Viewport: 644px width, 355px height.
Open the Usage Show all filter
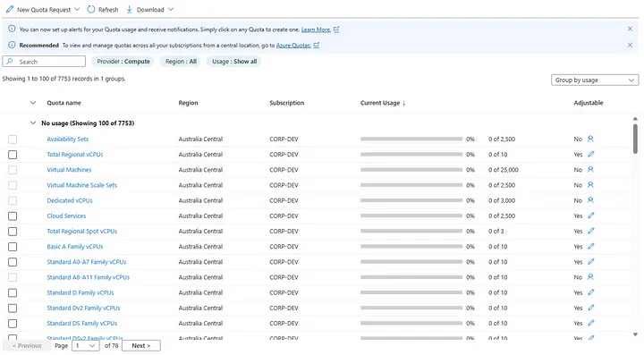pos(234,61)
